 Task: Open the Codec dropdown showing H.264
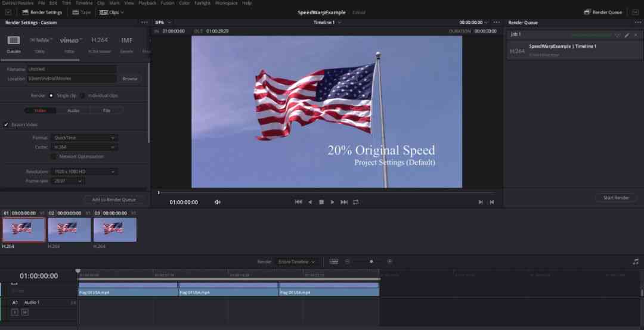pyautogui.click(x=84, y=147)
